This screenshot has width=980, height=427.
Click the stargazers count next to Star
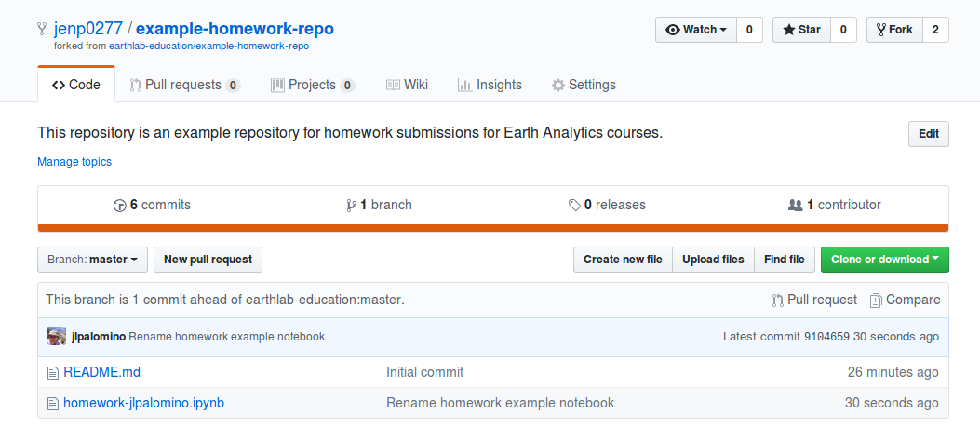[843, 30]
